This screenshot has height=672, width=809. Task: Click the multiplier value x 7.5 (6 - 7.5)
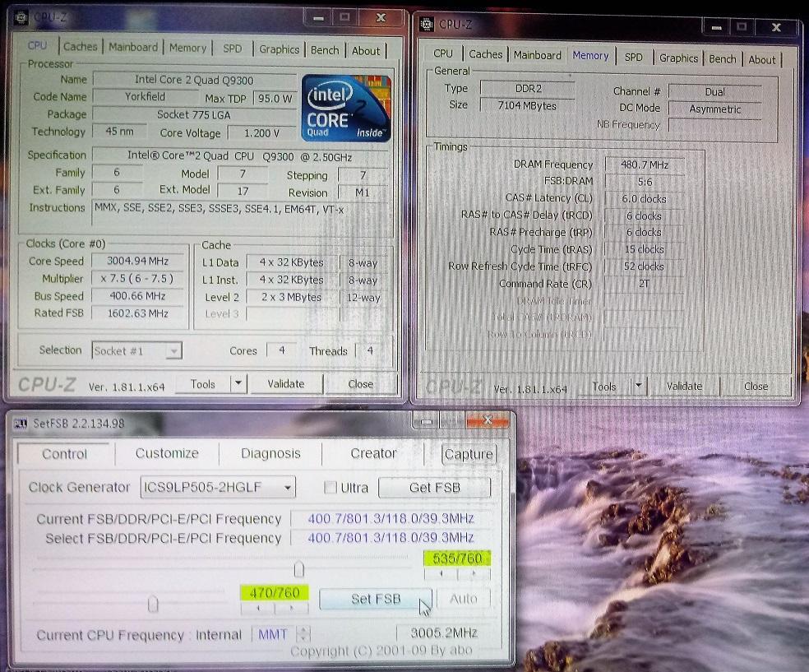click(137, 279)
